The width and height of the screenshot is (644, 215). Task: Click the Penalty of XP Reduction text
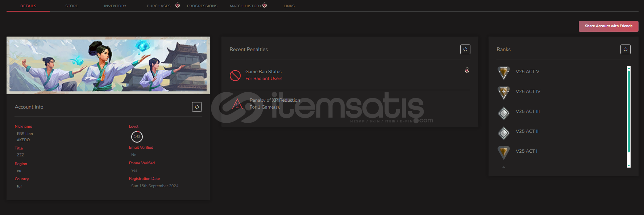pyautogui.click(x=275, y=100)
